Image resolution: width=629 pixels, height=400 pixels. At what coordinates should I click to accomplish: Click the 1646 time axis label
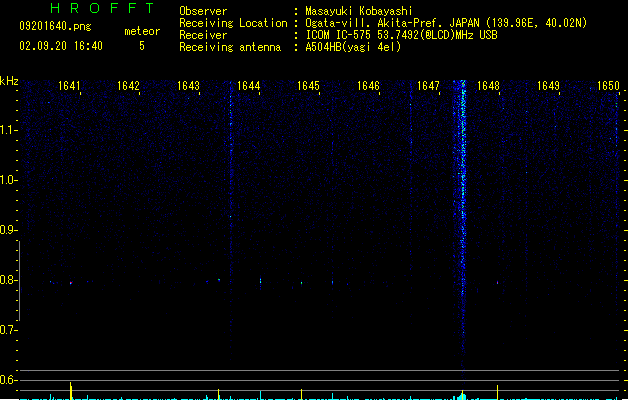[368, 86]
